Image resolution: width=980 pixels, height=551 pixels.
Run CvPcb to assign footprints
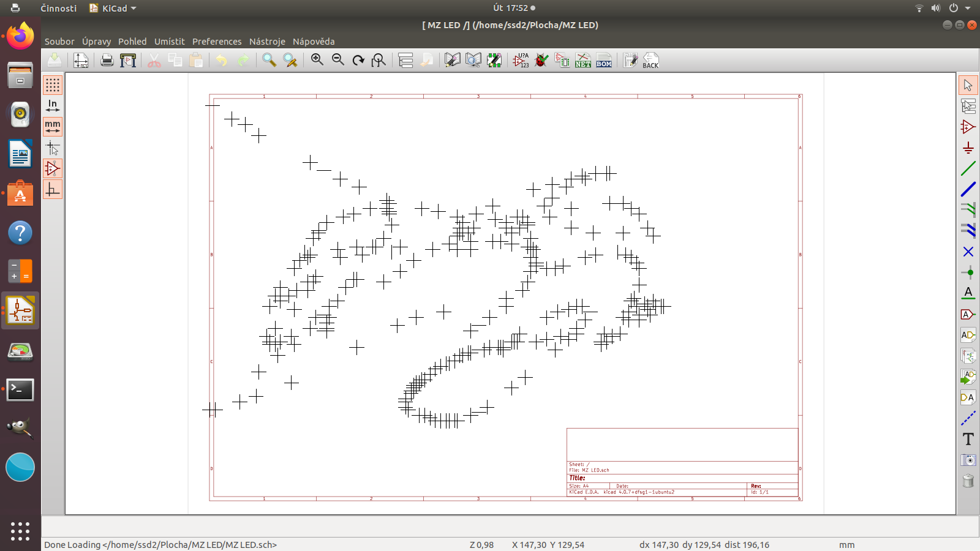(x=562, y=60)
